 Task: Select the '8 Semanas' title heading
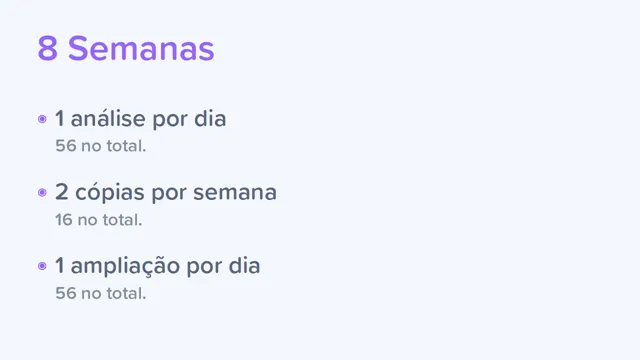(x=126, y=49)
